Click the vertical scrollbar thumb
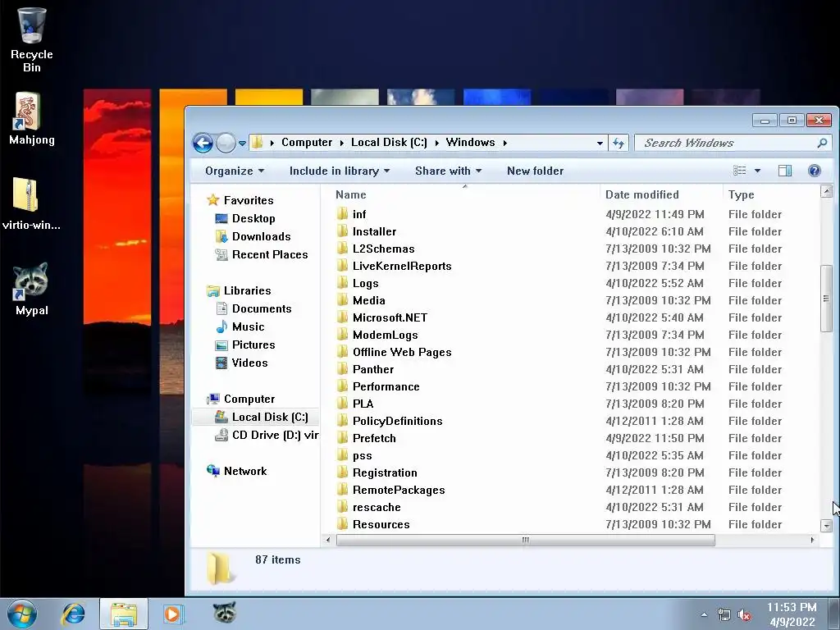This screenshot has height=630, width=840. (826, 298)
